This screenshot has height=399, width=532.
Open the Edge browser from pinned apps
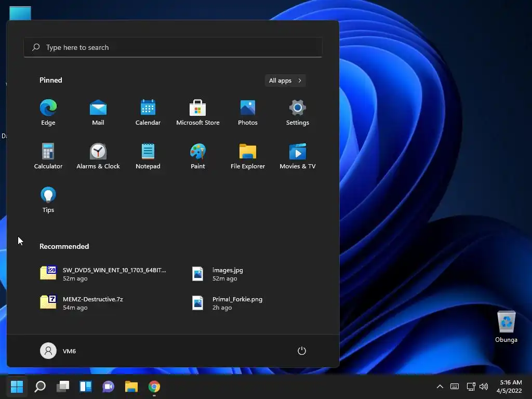point(48,113)
